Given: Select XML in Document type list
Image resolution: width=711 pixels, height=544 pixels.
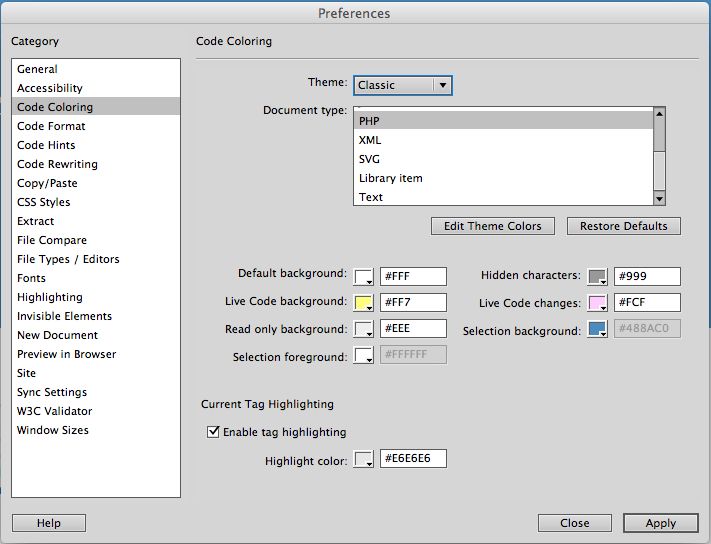Looking at the screenshot, I should (x=503, y=140).
